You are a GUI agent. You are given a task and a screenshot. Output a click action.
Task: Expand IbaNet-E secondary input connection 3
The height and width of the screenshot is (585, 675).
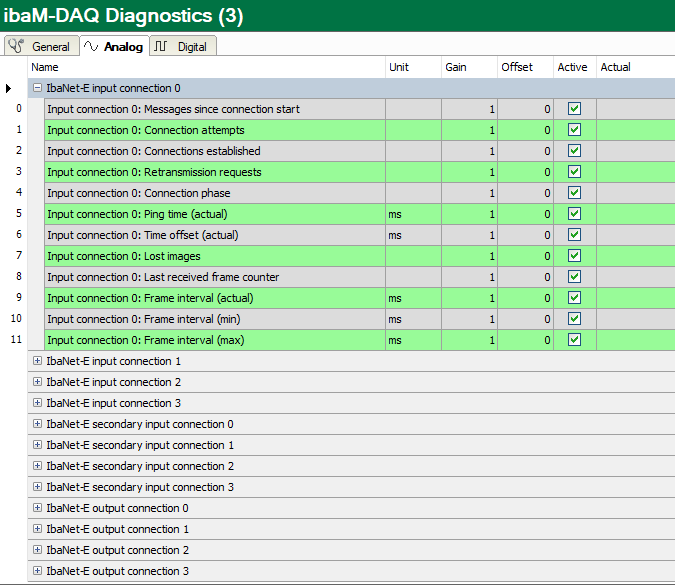(37, 487)
